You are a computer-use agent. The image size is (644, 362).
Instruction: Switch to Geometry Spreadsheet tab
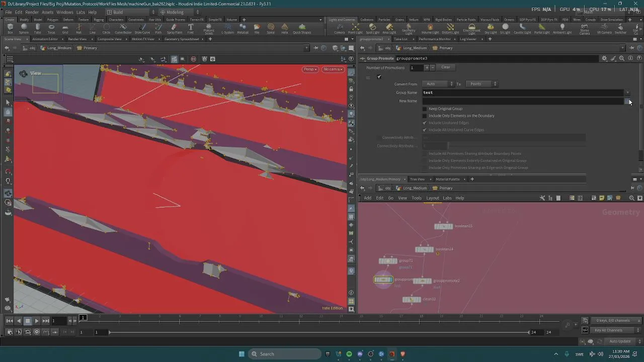(182, 39)
